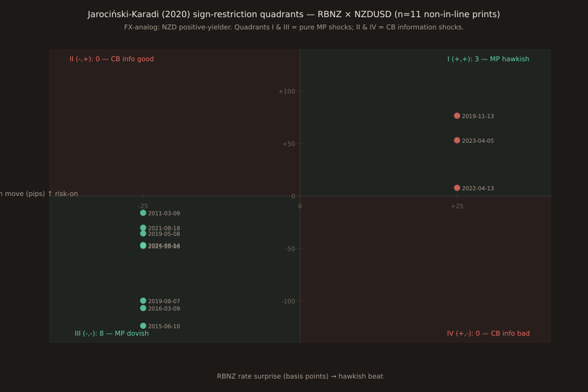The height and width of the screenshot is (392, 588).
Task: Click the -50 y-axis tick label
Action: tap(290, 249)
